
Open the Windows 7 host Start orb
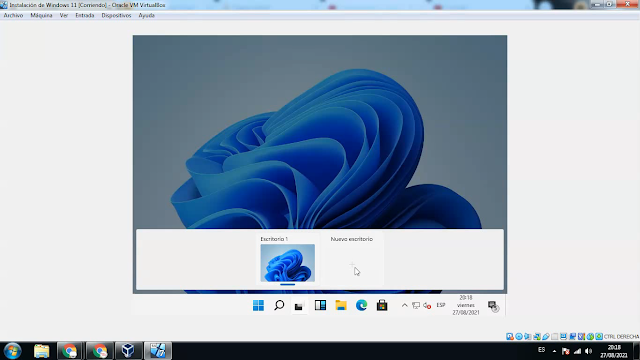12,351
